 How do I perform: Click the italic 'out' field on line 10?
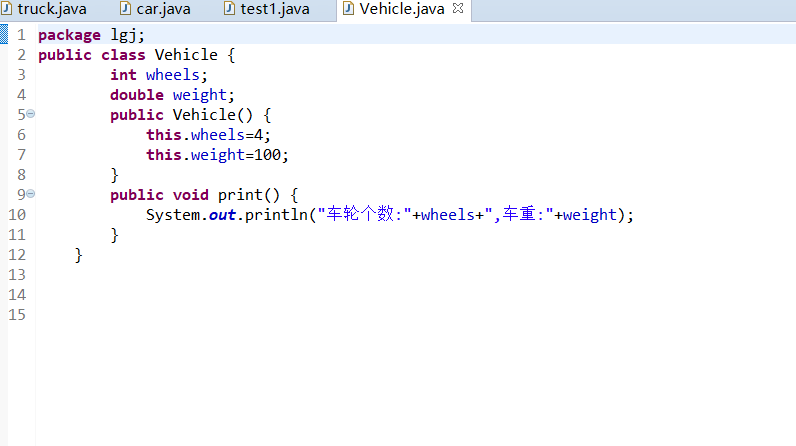click(x=222, y=215)
